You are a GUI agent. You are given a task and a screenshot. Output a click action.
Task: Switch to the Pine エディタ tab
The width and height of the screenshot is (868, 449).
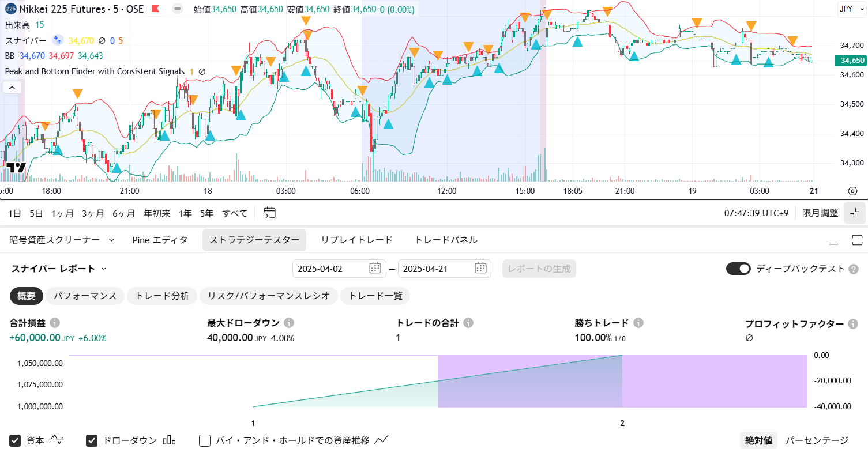click(x=160, y=240)
